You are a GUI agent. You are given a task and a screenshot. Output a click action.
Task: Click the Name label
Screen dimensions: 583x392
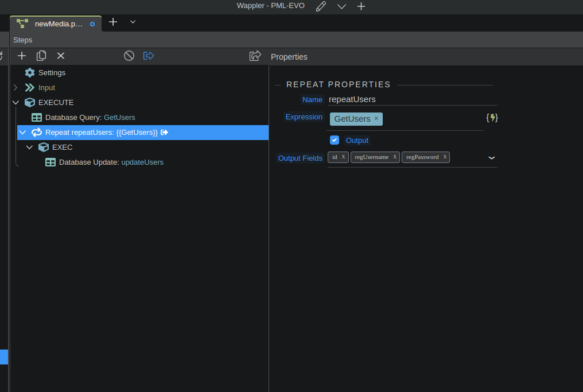(312, 100)
